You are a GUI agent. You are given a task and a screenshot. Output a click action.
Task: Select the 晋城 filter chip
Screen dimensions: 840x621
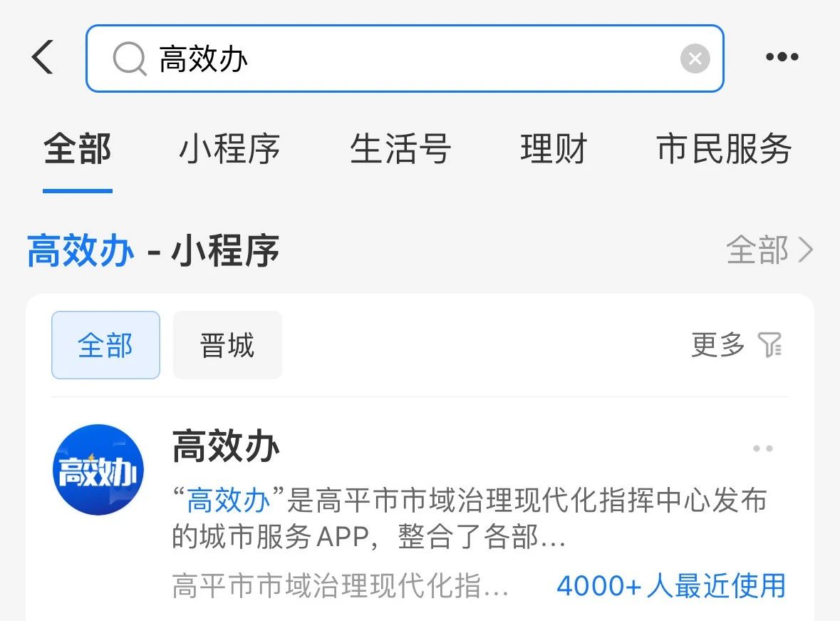227,345
